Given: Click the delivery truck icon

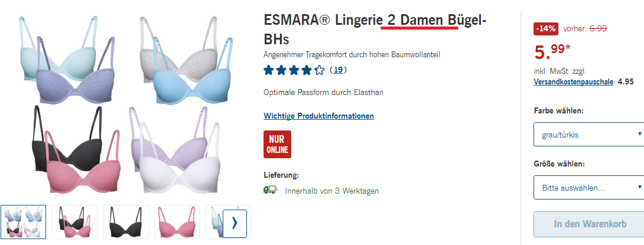Looking at the screenshot, I should click(270, 190).
